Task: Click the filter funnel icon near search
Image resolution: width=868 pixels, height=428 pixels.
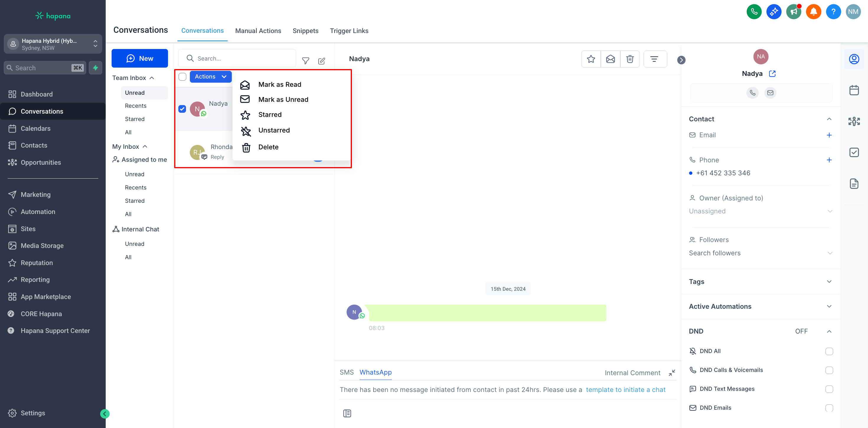Action: (305, 61)
